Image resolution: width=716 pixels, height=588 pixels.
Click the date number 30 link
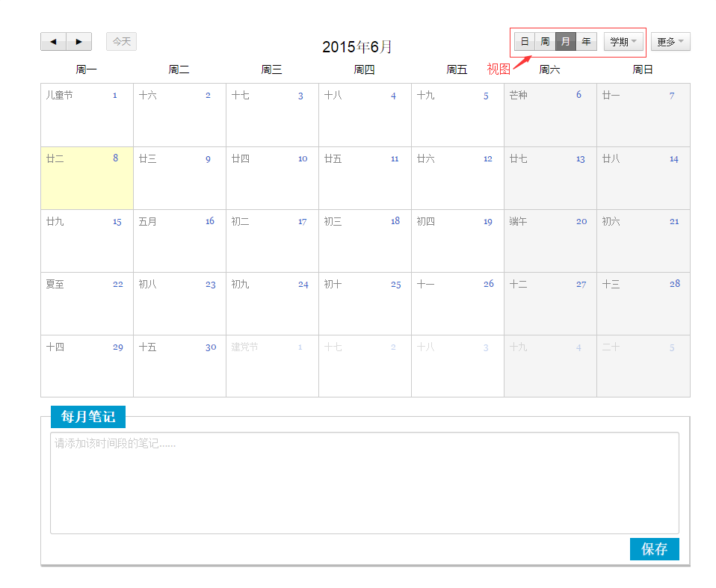point(211,347)
